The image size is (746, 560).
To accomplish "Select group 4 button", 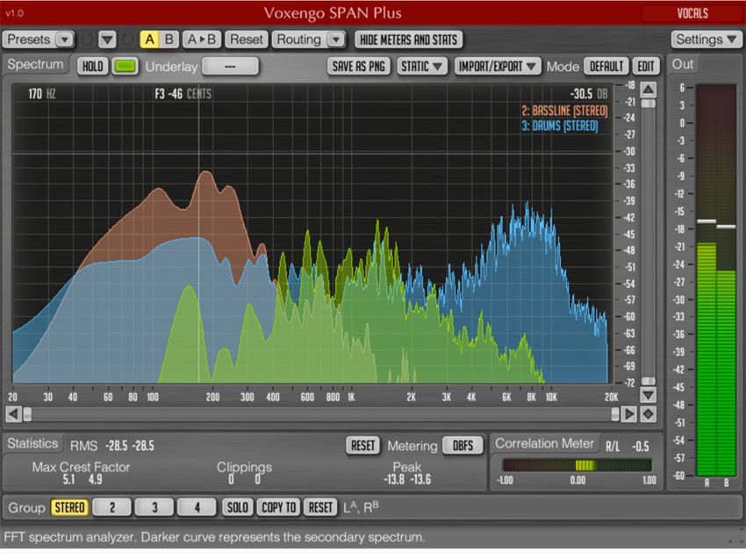I will pos(197,507).
